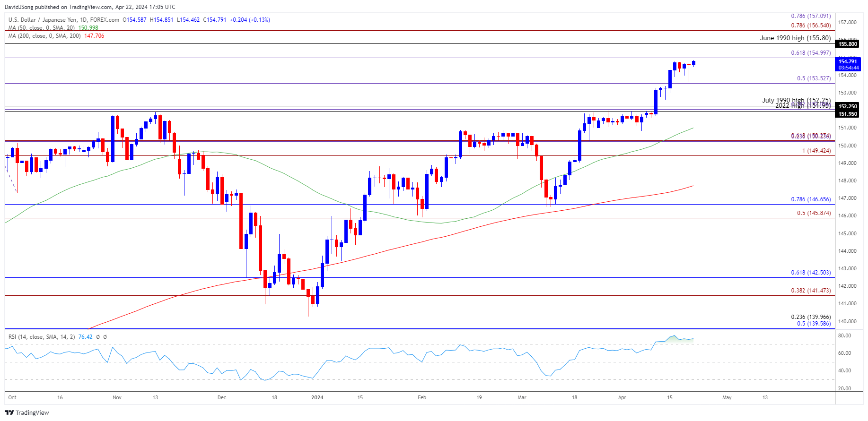Viewport: 868px width, 421px height.
Task: Select the June 1990 high (155.80) label
Action: (795, 38)
